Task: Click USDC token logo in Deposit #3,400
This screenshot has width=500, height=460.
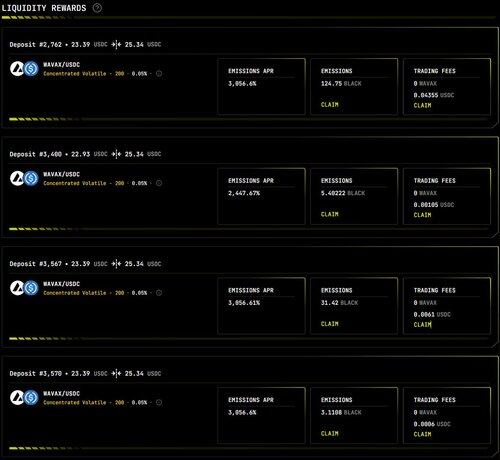Action: click(x=31, y=178)
